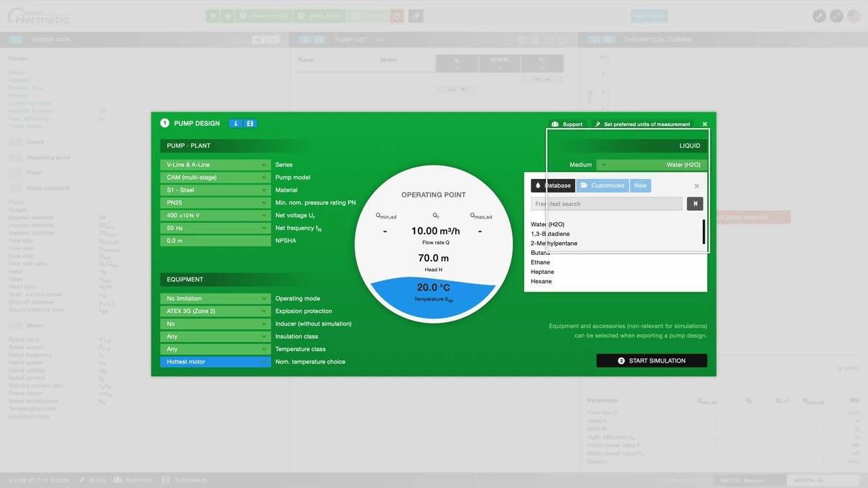
Task: Select Butane from the liquid list
Action: tap(540, 253)
